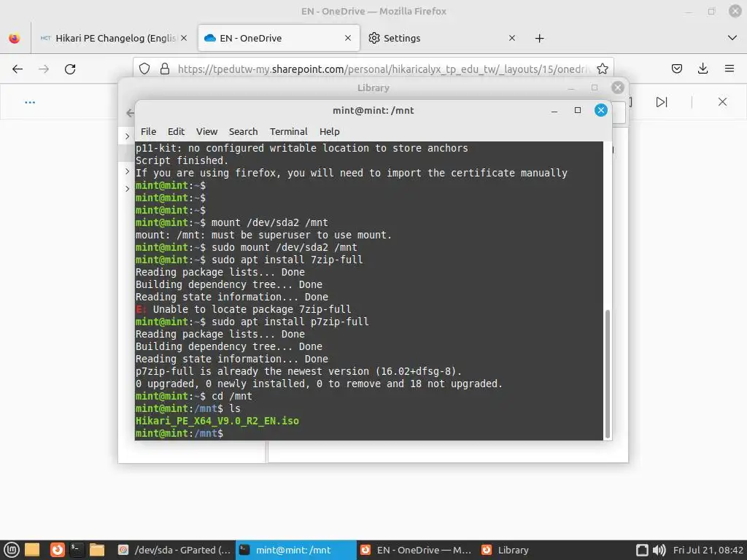Open the volume speaker tray icon
This screenshot has width=747, height=560.
pos(659,550)
